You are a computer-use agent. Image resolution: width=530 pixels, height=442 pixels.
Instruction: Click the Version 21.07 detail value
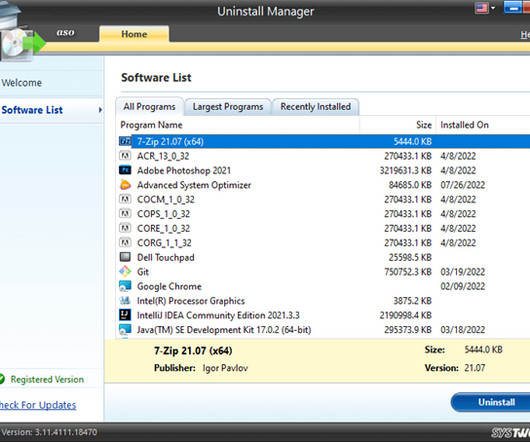click(475, 368)
